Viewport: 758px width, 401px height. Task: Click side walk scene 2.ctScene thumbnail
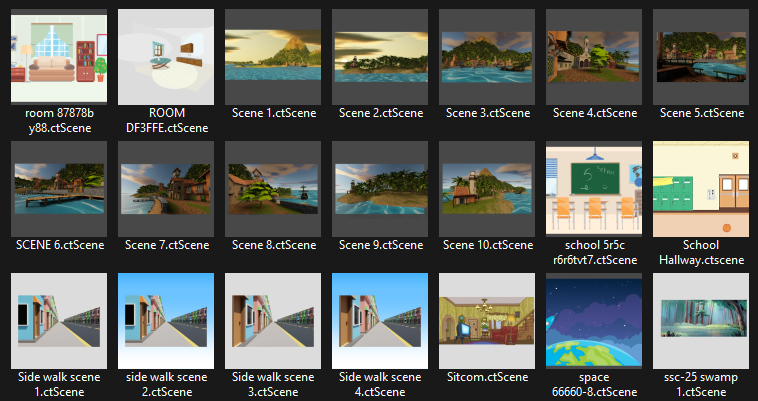click(x=166, y=320)
